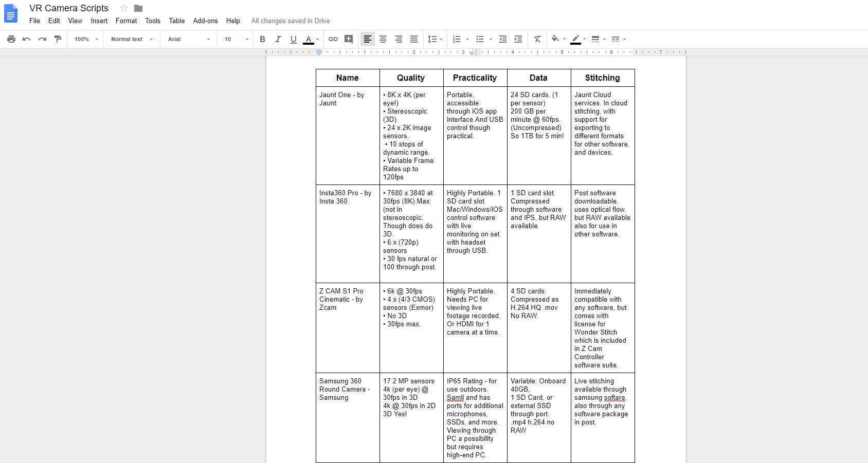This screenshot has width=868, height=463.
Task: Add a comment
Action: pyautogui.click(x=349, y=39)
